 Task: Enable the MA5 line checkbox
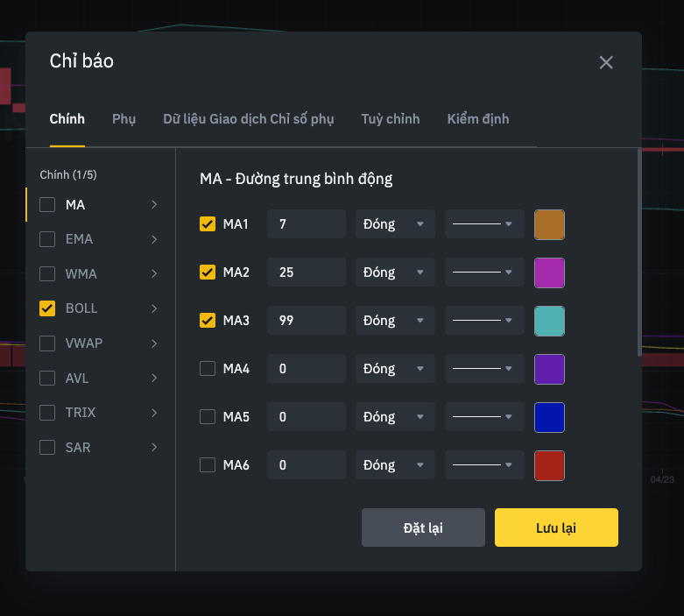tap(208, 416)
